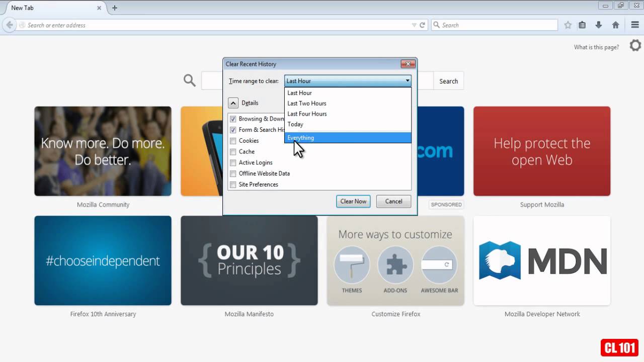Click the Awesome Bar icon
The width and height of the screenshot is (644, 362).
[x=439, y=264]
